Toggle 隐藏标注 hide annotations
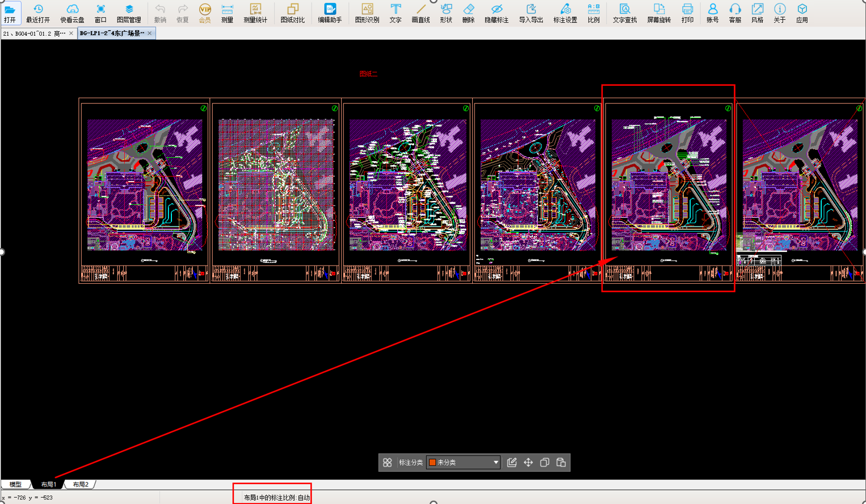Image resolution: width=866 pixels, height=504 pixels. pyautogui.click(x=497, y=13)
